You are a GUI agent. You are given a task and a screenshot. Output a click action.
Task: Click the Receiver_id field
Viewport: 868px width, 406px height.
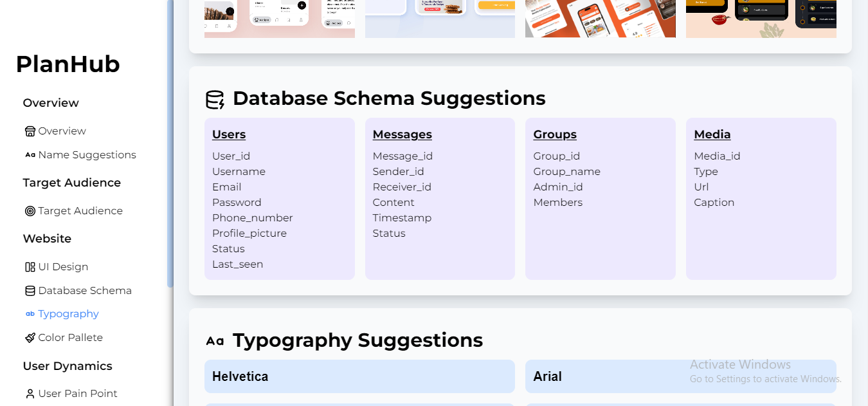[x=402, y=187]
